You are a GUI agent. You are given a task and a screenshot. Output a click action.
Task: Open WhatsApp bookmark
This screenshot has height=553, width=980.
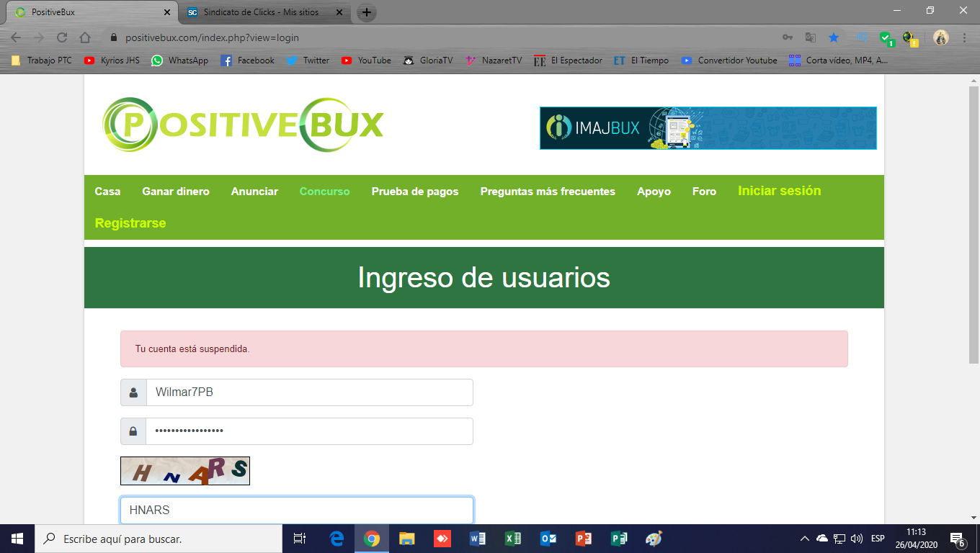click(x=180, y=60)
